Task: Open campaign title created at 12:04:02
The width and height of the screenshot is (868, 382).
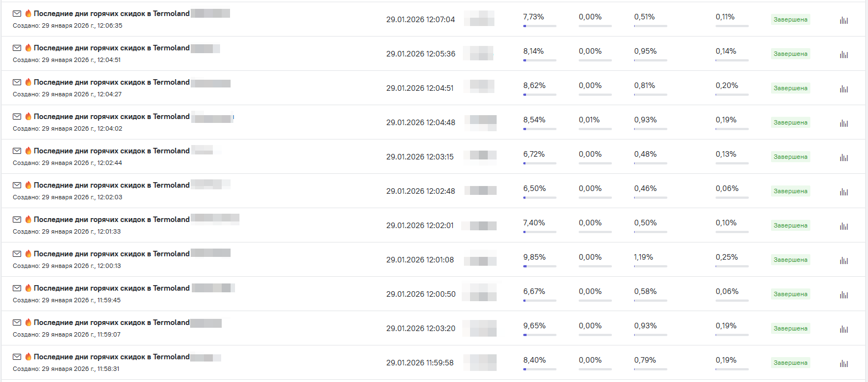Action: [111, 117]
